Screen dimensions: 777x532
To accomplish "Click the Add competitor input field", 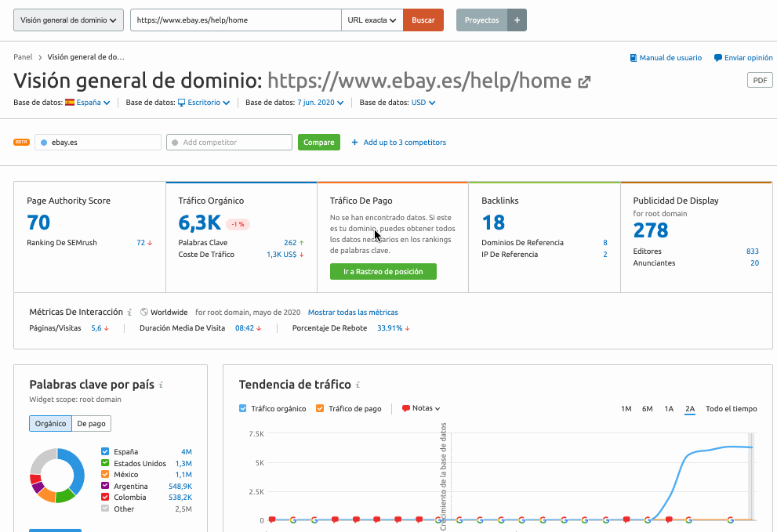I will pyautogui.click(x=229, y=142).
